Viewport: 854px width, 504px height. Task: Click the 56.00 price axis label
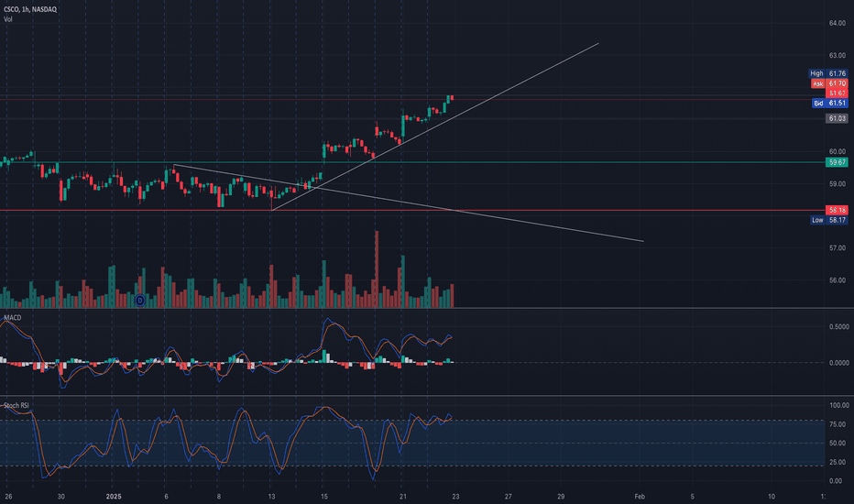[838, 280]
